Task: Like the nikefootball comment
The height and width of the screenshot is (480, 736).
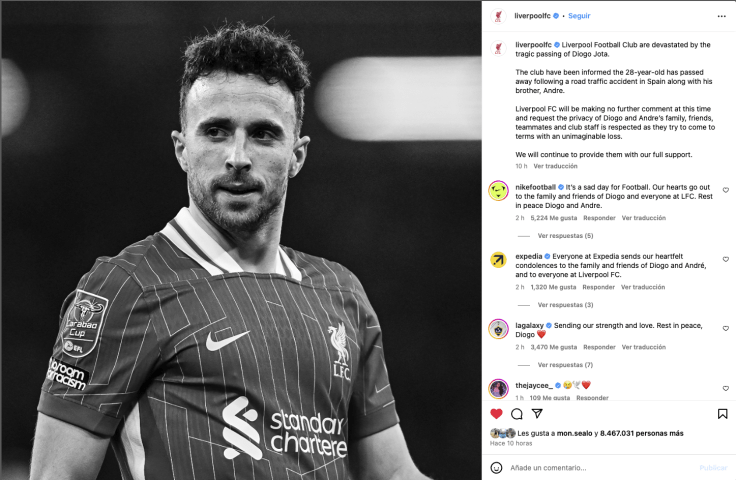Action: point(726,190)
